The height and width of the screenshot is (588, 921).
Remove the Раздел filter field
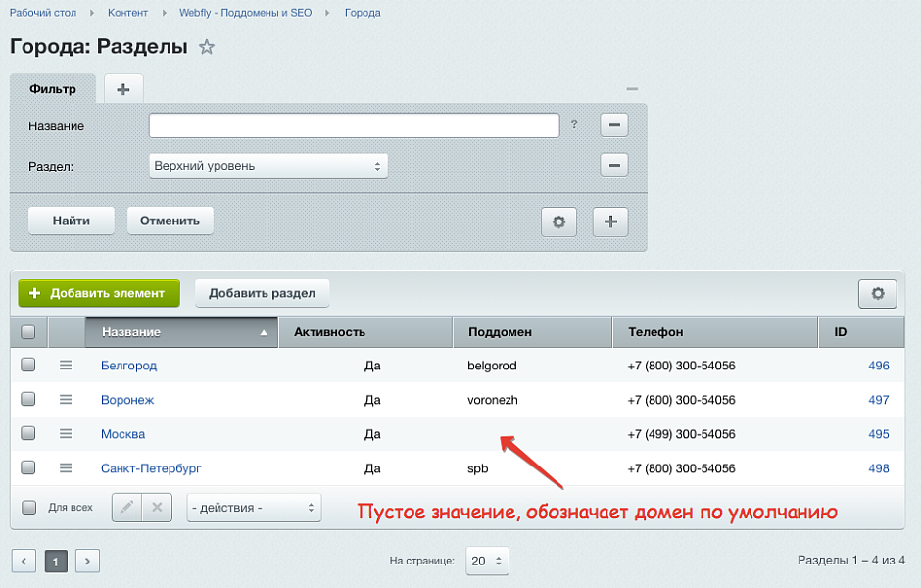(x=614, y=165)
